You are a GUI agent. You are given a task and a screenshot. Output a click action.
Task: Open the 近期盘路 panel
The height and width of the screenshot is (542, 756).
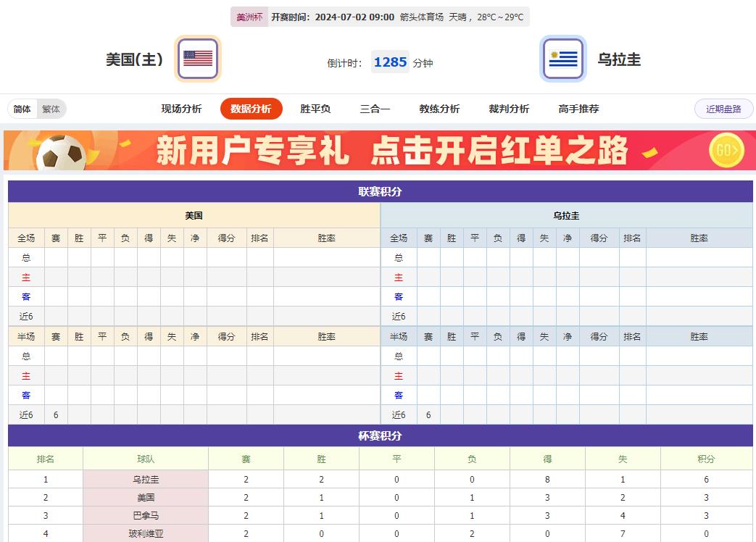pyautogui.click(x=723, y=109)
